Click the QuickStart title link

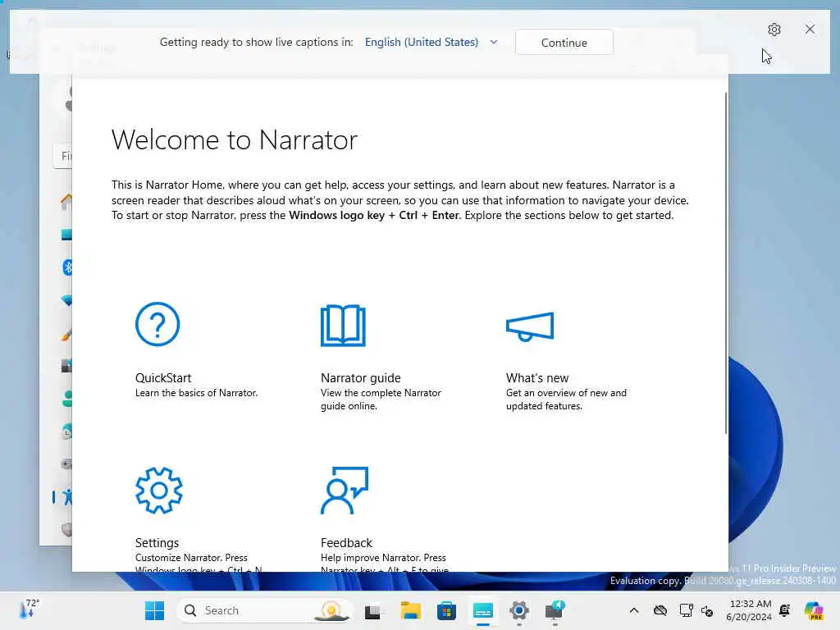(x=163, y=377)
